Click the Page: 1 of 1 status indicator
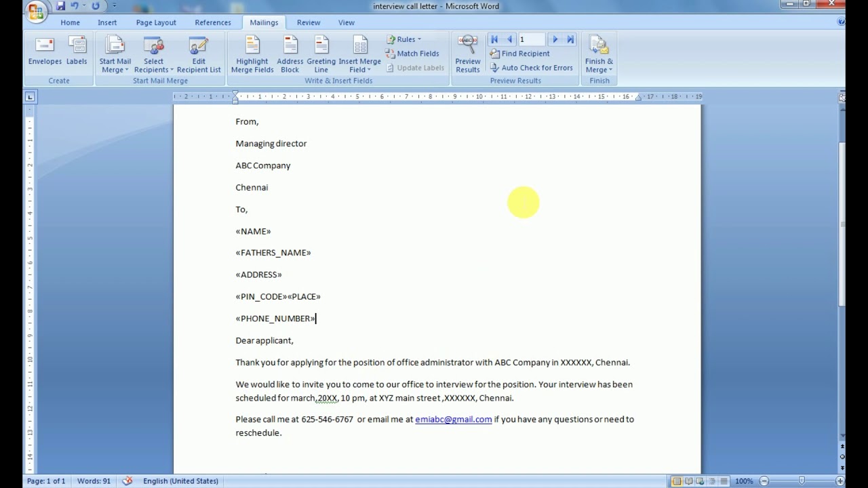 point(46,481)
